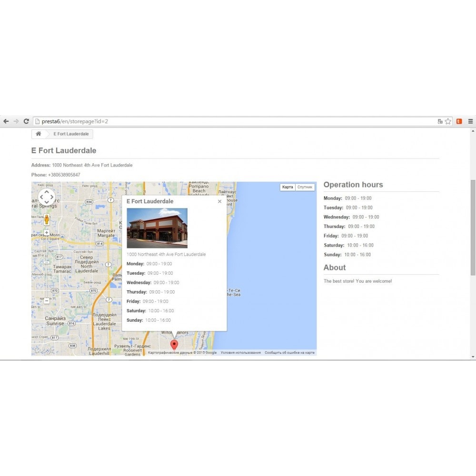Click Saturday hours in the map popup
The height and width of the screenshot is (476, 476).
pyautogui.click(x=150, y=311)
